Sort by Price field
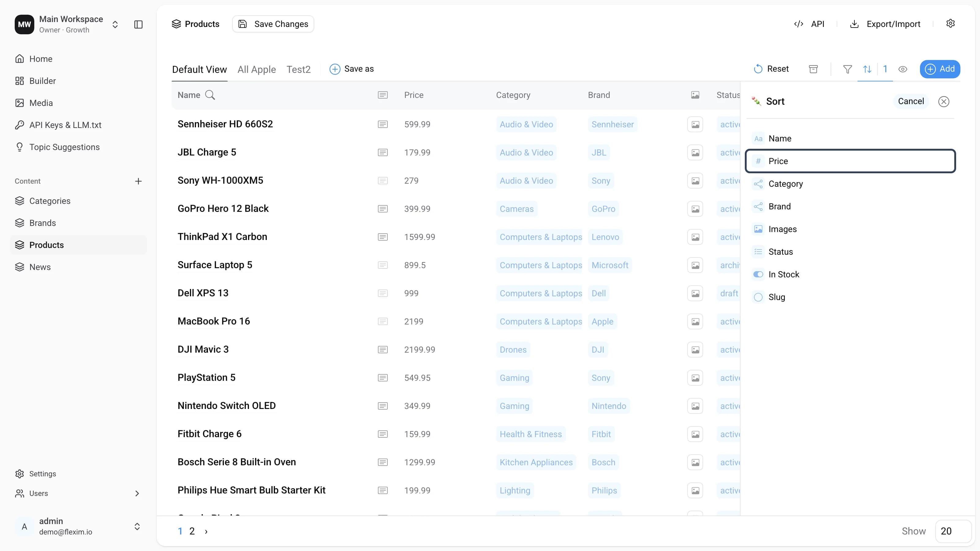The image size is (980, 551). click(x=850, y=161)
